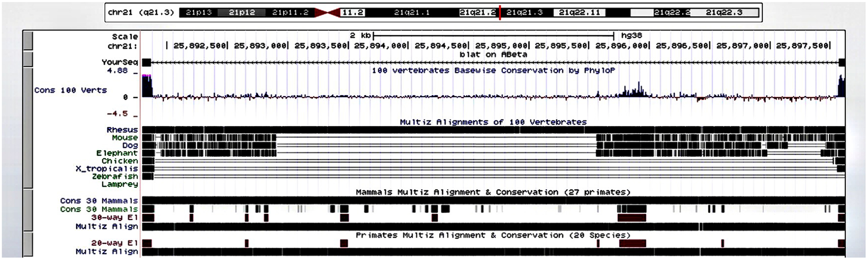Click the wide 30-way conserved element block
The height and width of the screenshot is (260, 868).
pyautogui.click(x=632, y=218)
